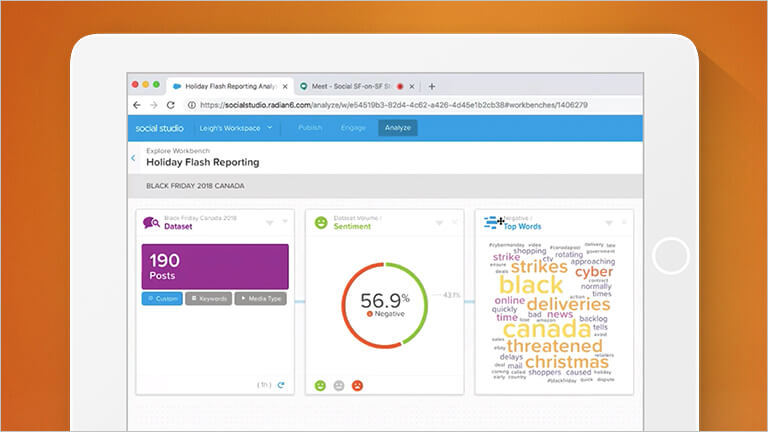The height and width of the screenshot is (432, 768).
Task: Click the word 'strikes' in word cloud
Action: point(539,267)
